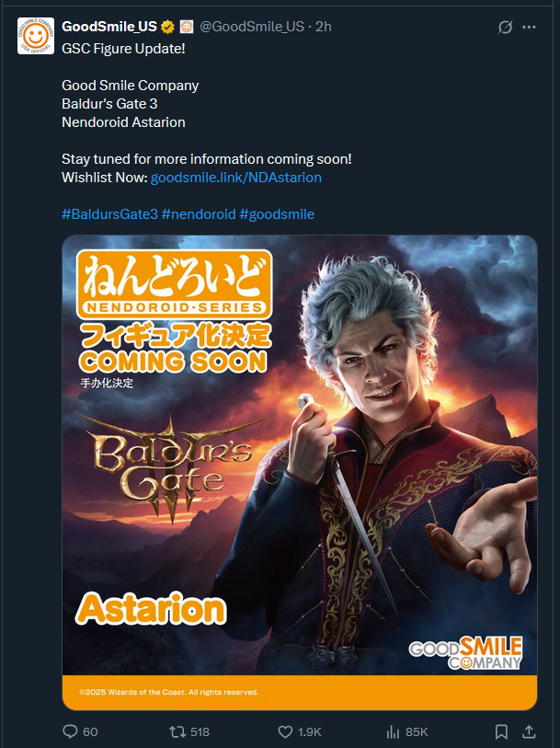
Task: Open the goodsmile.link/NDAstarion wishlist link
Action: point(236,178)
